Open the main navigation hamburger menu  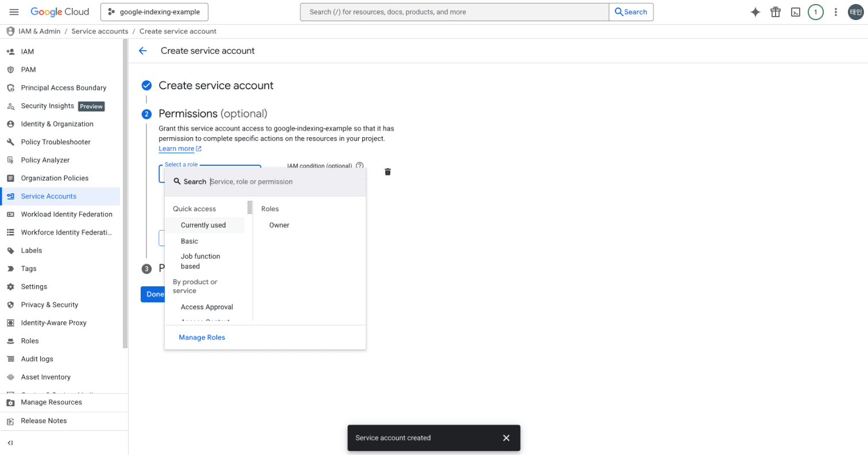click(14, 12)
